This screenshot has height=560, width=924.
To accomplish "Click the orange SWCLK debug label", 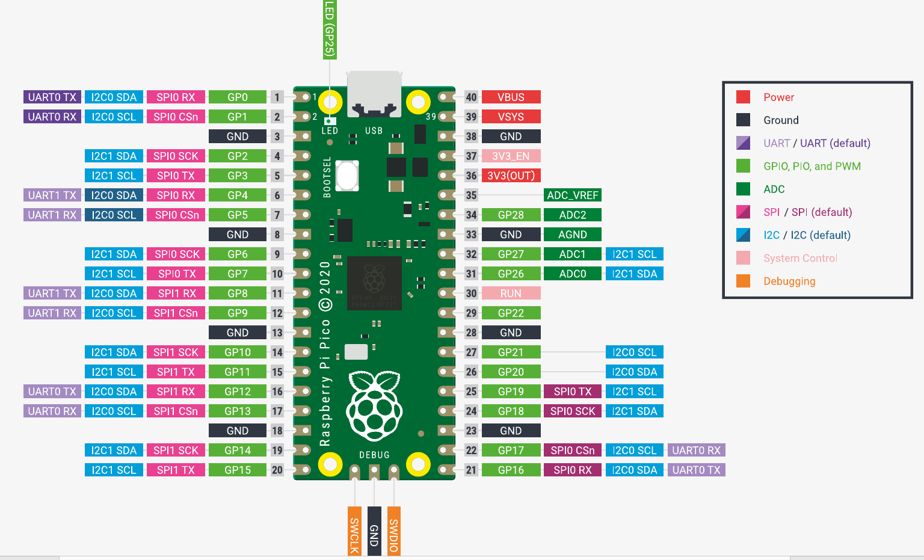I will [354, 531].
